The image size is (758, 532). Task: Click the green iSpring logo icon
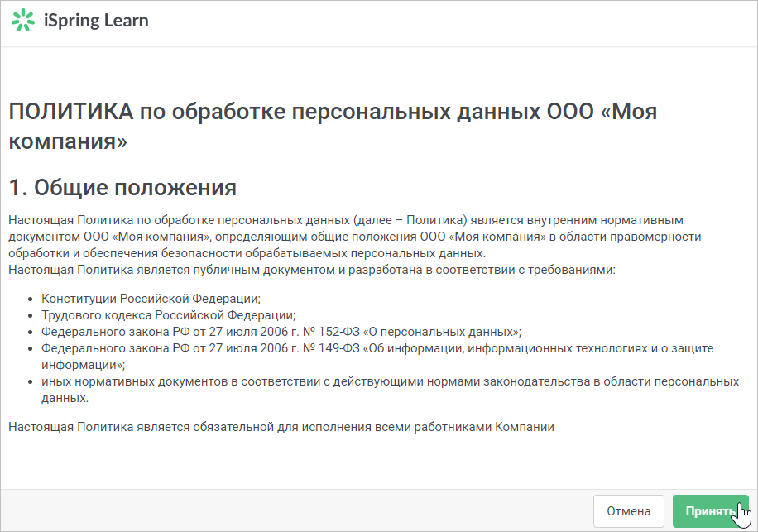pos(23,21)
